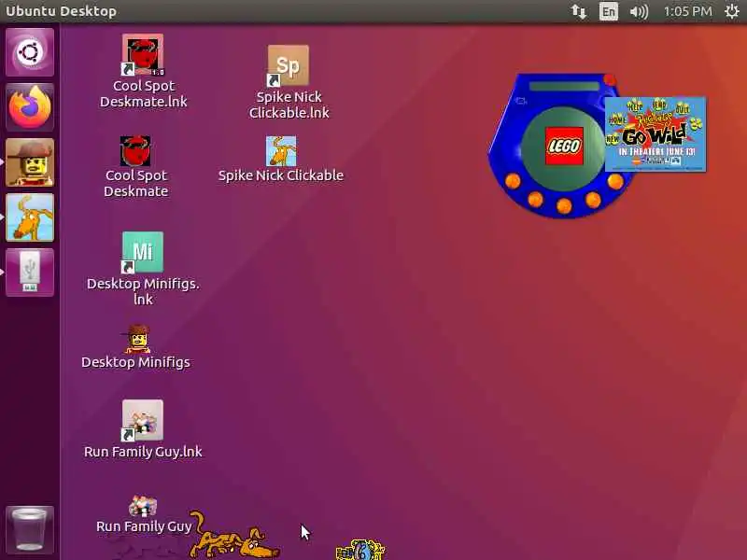Click the 'IN THEATERS JUNE 13!' text
Screen dimensions: 747x560
click(656, 152)
